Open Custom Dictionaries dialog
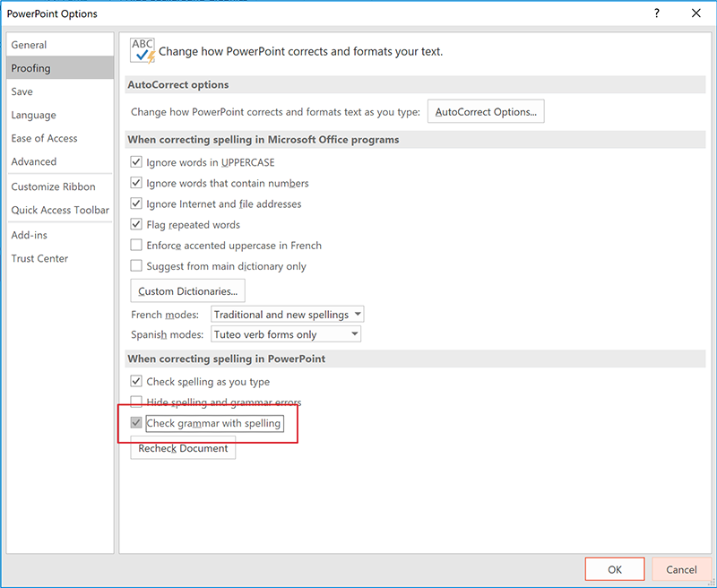This screenshot has width=717, height=588. tap(188, 291)
